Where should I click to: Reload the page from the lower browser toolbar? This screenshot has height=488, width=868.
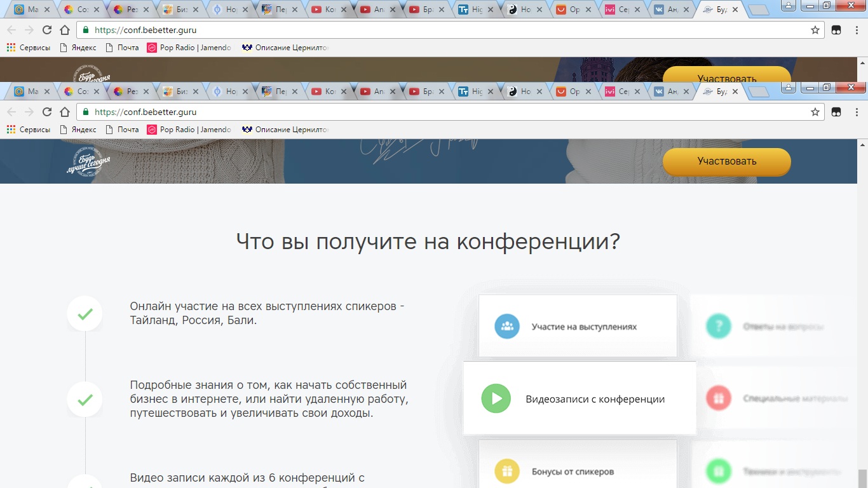click(x=47, y=112)
